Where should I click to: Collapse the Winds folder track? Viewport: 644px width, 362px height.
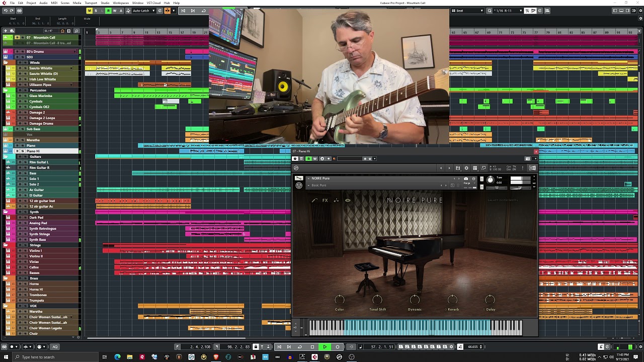[x=6, y=63]
